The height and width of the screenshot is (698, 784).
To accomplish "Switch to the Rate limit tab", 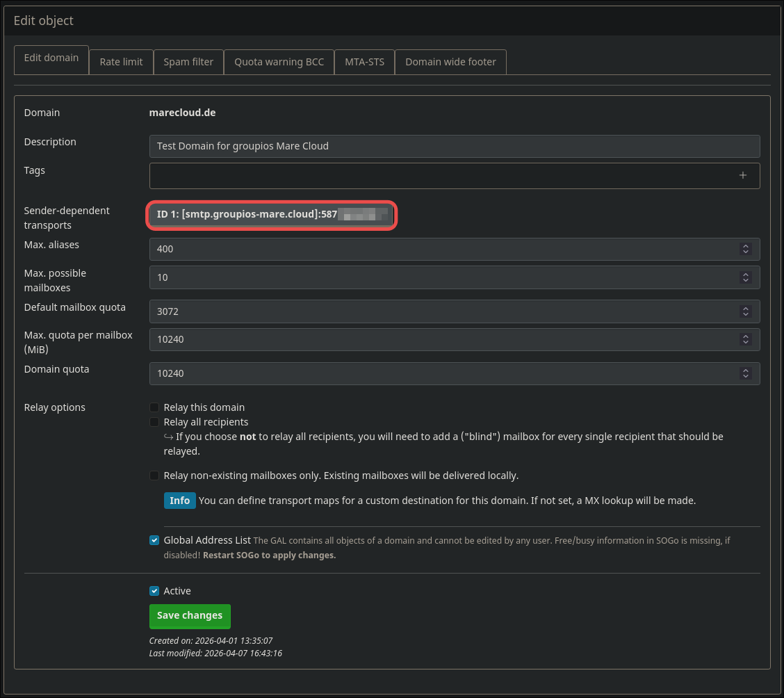I will (120, 61).
